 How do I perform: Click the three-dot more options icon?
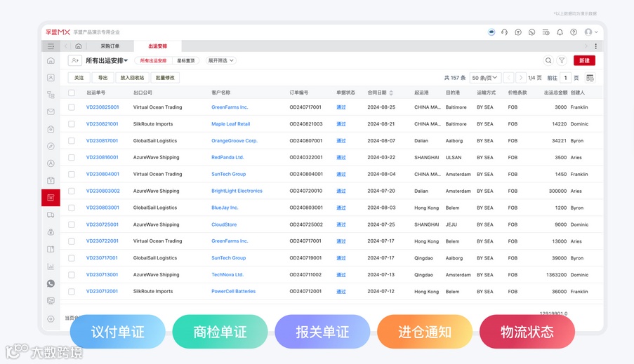tap(595, 46)
